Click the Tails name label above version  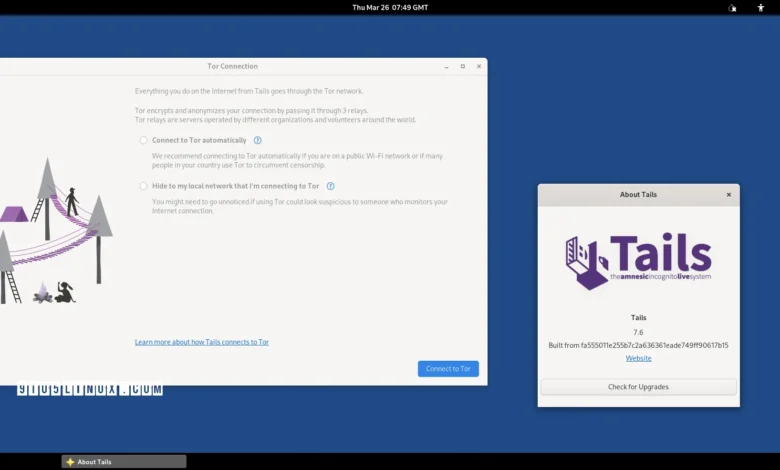pyautogui.click(x=638, y=317)
